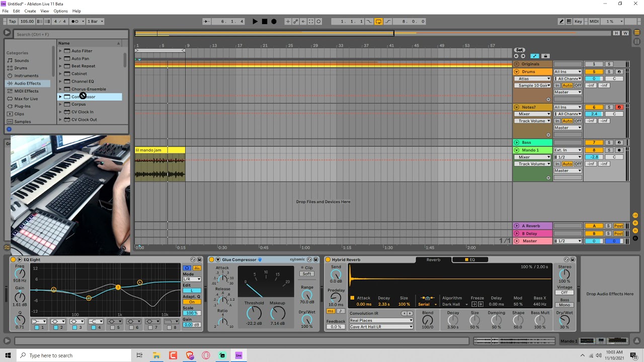The image size is (644, 362).
Task: Set Mando 1 monitor to In
Action: 557,164
